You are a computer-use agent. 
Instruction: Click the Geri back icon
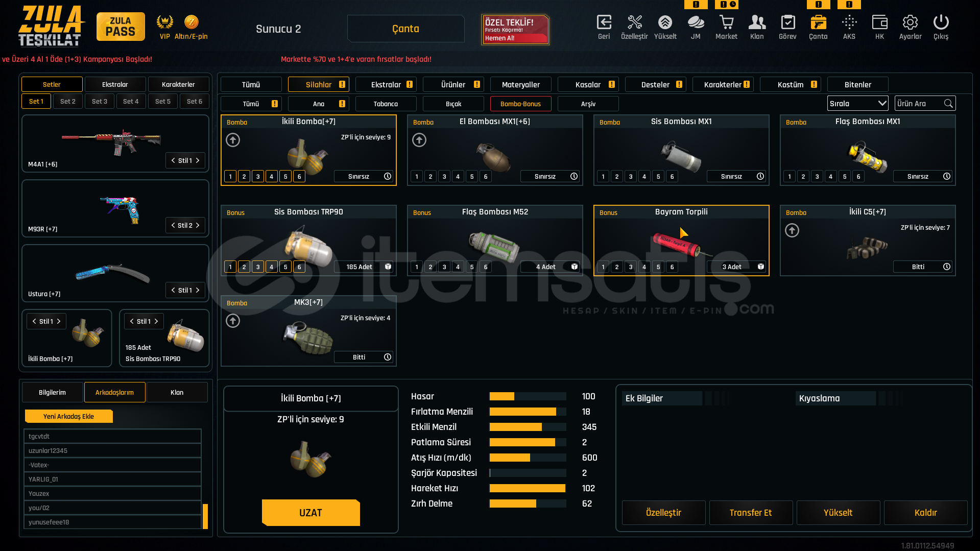(604, 22)
